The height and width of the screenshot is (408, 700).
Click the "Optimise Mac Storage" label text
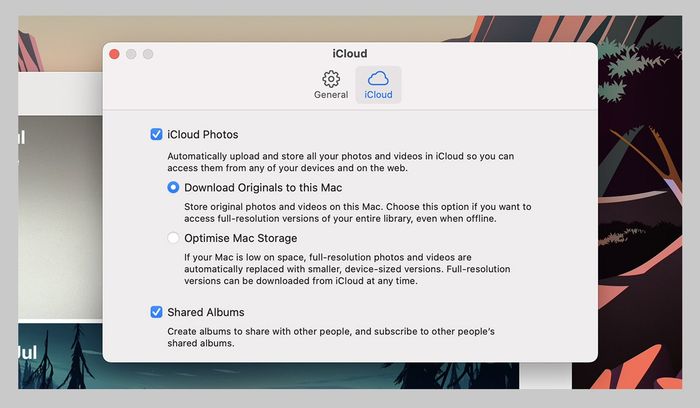(x=240, y=238)
